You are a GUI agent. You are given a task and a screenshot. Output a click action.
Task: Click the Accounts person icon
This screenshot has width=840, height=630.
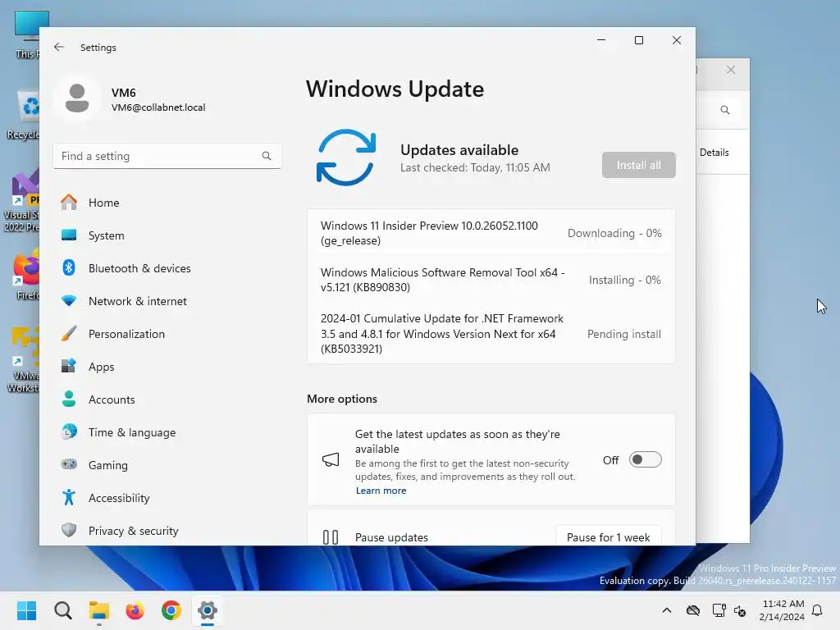point(69,399)
